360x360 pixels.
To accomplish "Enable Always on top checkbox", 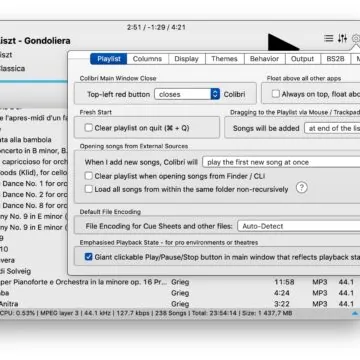I will 276,94.
